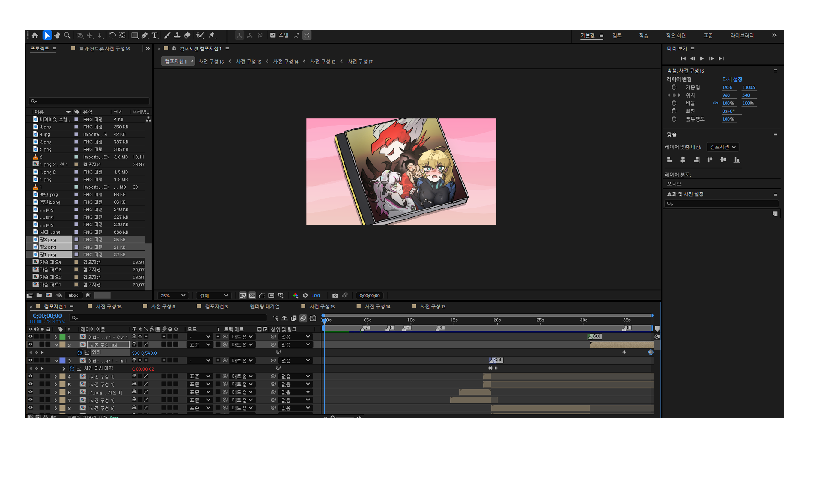
Task: Hide layer 4 with its eye icon
Action: (30, 377)
